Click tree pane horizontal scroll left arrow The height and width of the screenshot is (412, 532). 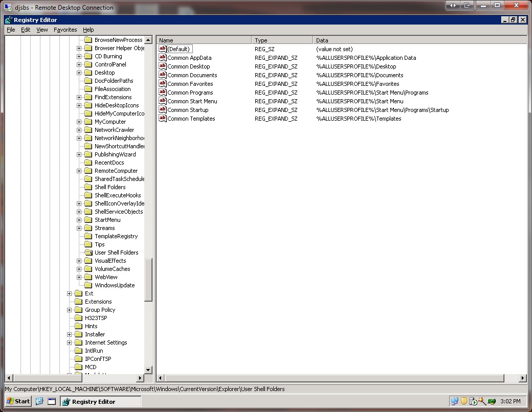pyautogui.click(x=9, y=378)
